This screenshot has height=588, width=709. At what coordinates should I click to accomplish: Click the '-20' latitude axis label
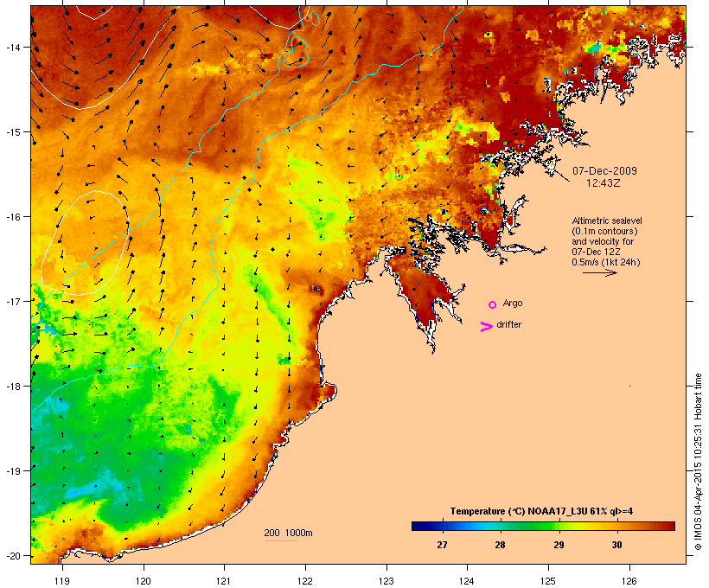point(12,556)
